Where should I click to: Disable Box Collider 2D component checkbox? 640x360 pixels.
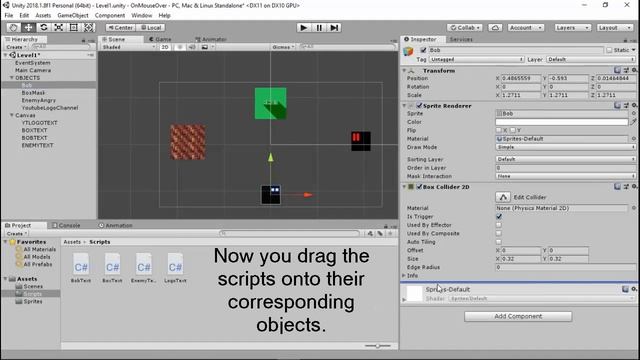pyautogui.click(x=419, y=187)
